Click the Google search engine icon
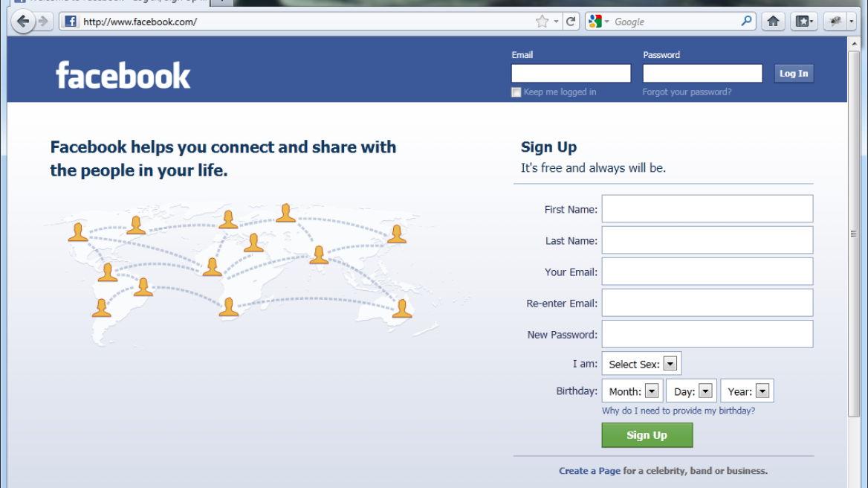868x488 pixels. click(595, 22)
